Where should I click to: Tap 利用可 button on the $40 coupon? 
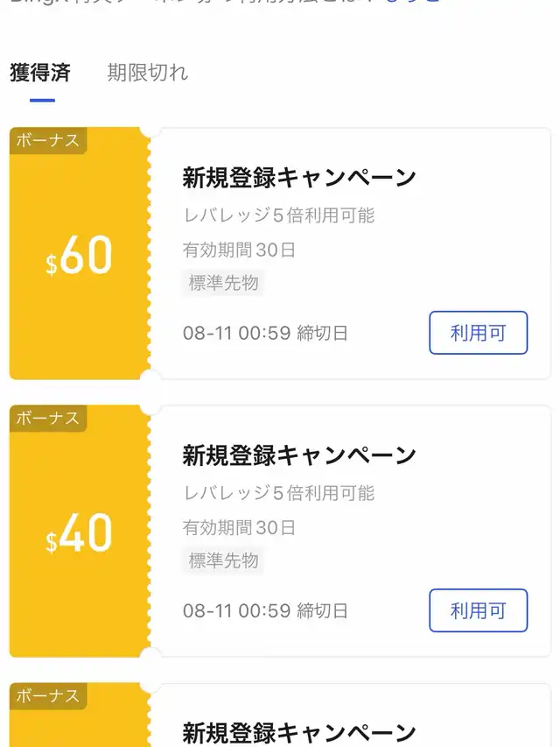coord(478,610)
